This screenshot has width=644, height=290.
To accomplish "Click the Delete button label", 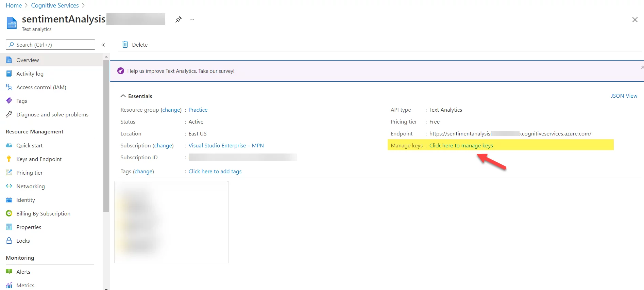I will click(140, 45).
